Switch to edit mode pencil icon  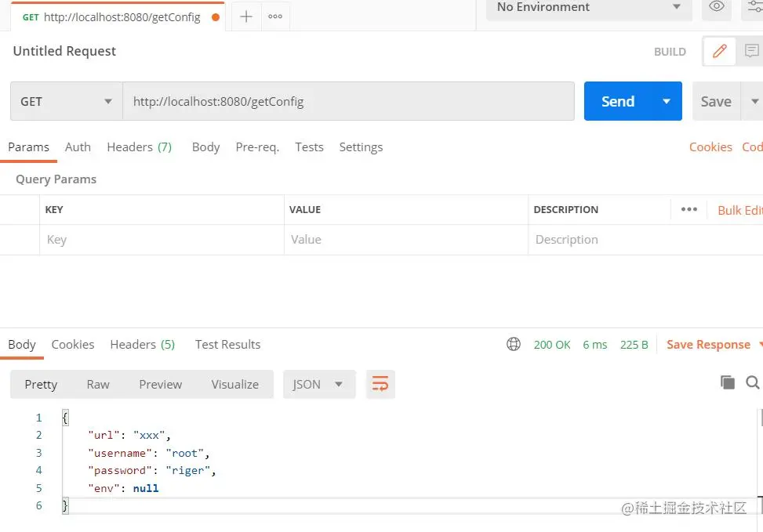tap(720, 51)
